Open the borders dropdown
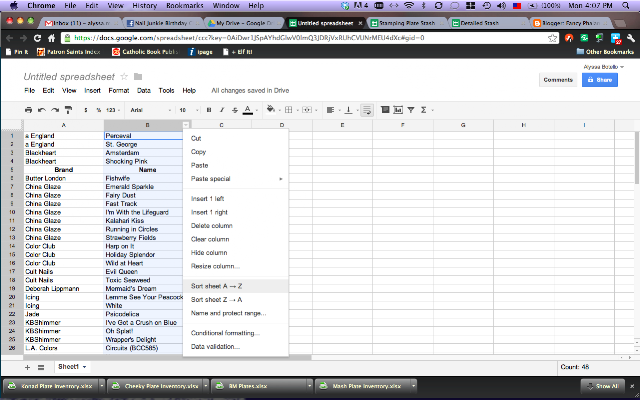640x400 pixels. point(291,110)
